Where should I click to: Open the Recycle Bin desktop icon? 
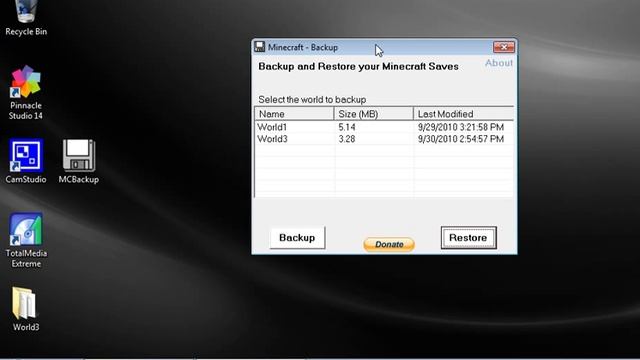pyautogui.click(x=26, y=18)
